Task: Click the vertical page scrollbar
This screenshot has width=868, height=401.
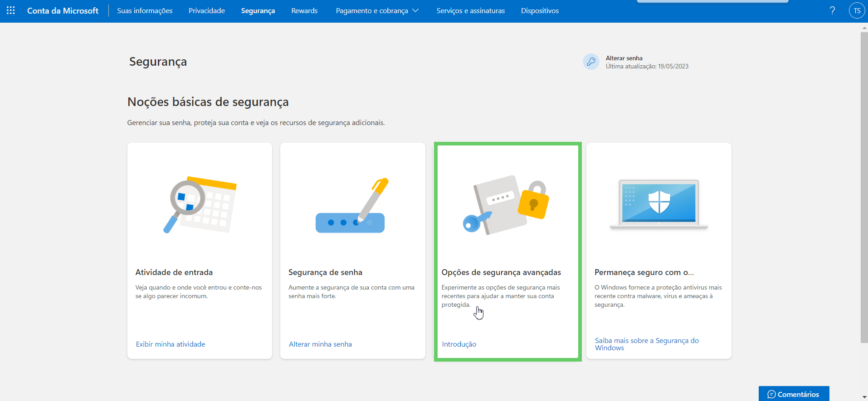Action: [864, 188]
